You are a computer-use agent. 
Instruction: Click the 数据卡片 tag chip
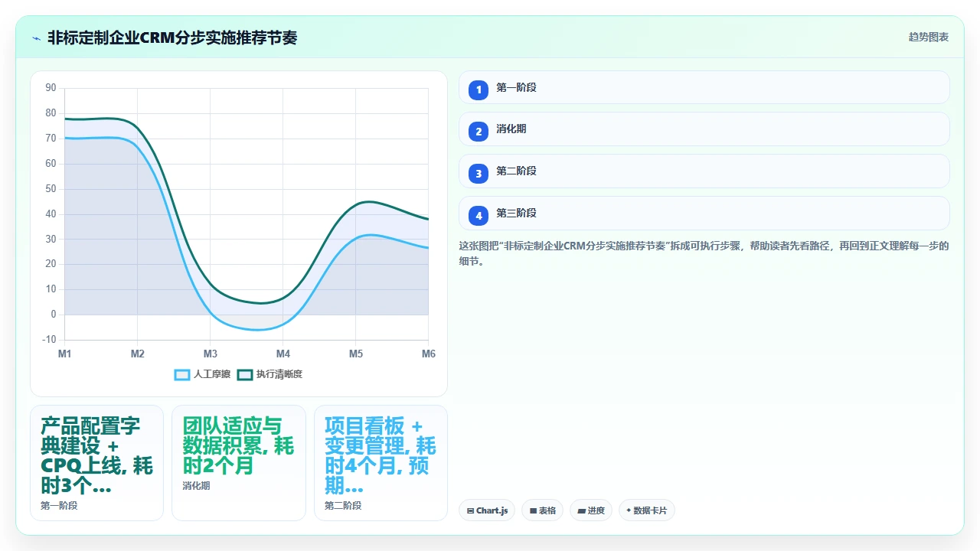[647, 510]
